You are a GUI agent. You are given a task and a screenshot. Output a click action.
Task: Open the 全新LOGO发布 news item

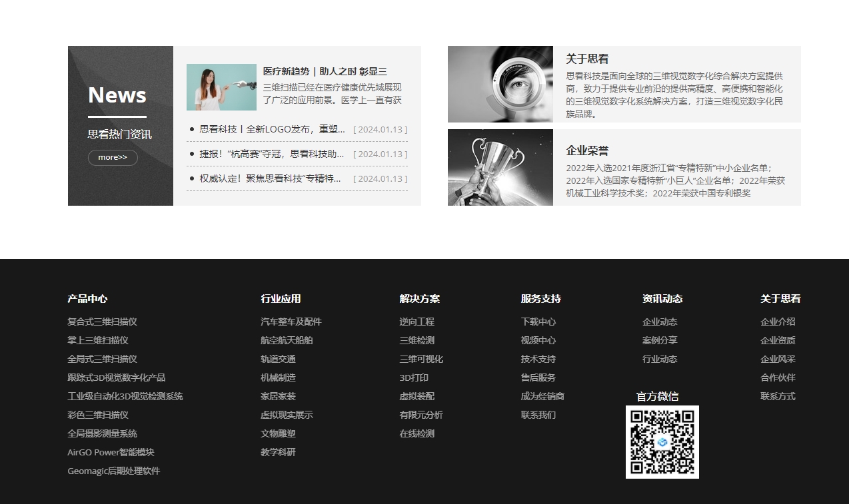click(272, 129)
